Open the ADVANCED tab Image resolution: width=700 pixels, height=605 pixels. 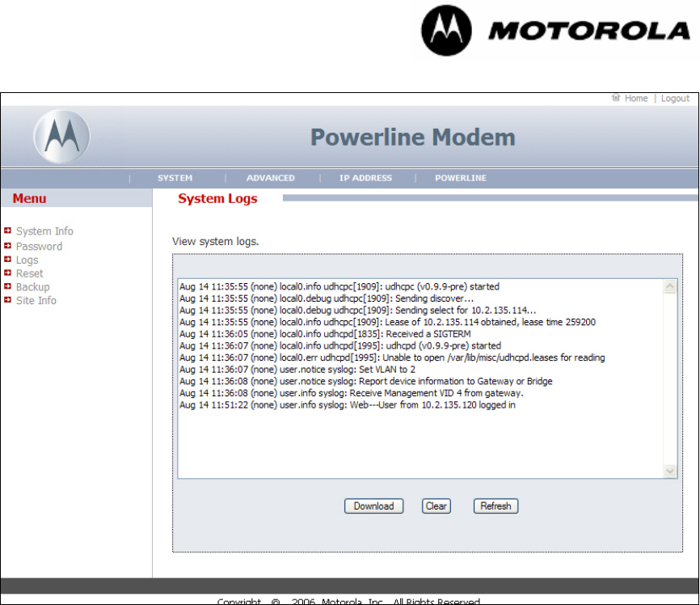tap(271, 178)
